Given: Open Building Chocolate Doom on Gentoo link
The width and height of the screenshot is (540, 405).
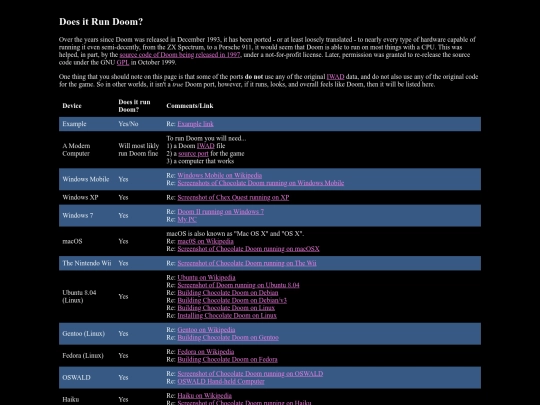Looking at the screenshot, I should pos(228,338).
